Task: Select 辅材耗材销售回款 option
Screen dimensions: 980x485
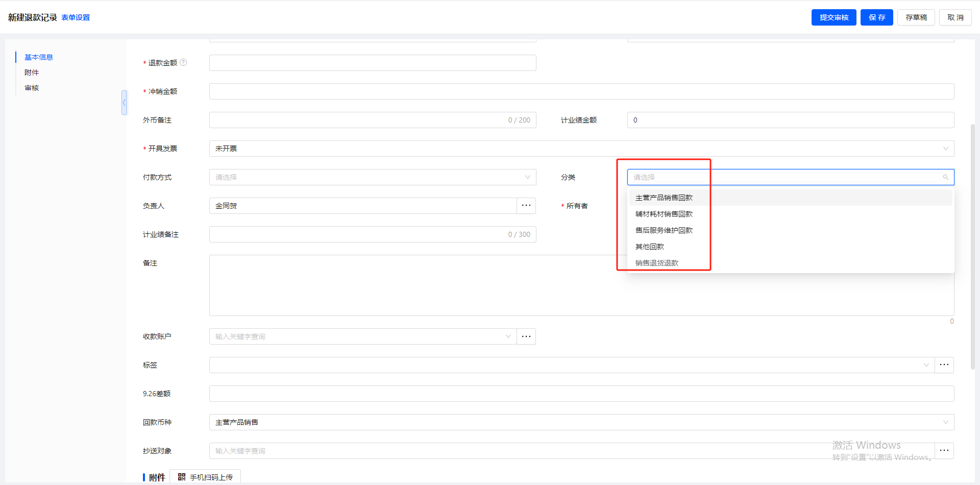Action: coord(791,214)
